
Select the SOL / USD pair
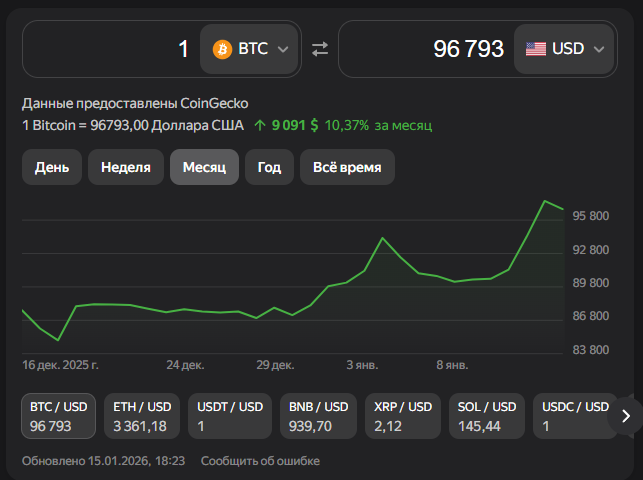pos(486,416)
